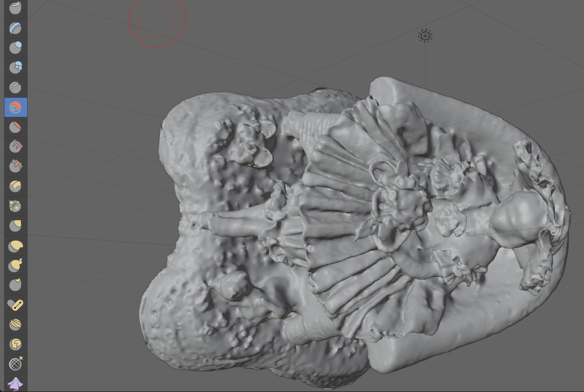
Task: Activate the Multiplane Scrape brush
Action: [x=15, y=186]
